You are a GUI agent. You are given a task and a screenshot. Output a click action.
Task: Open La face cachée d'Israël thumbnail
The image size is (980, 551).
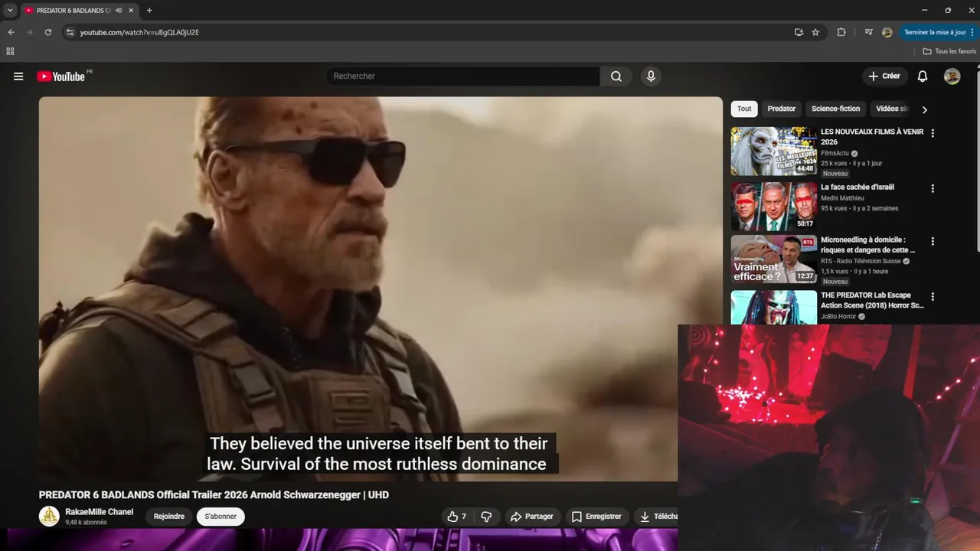774,207
